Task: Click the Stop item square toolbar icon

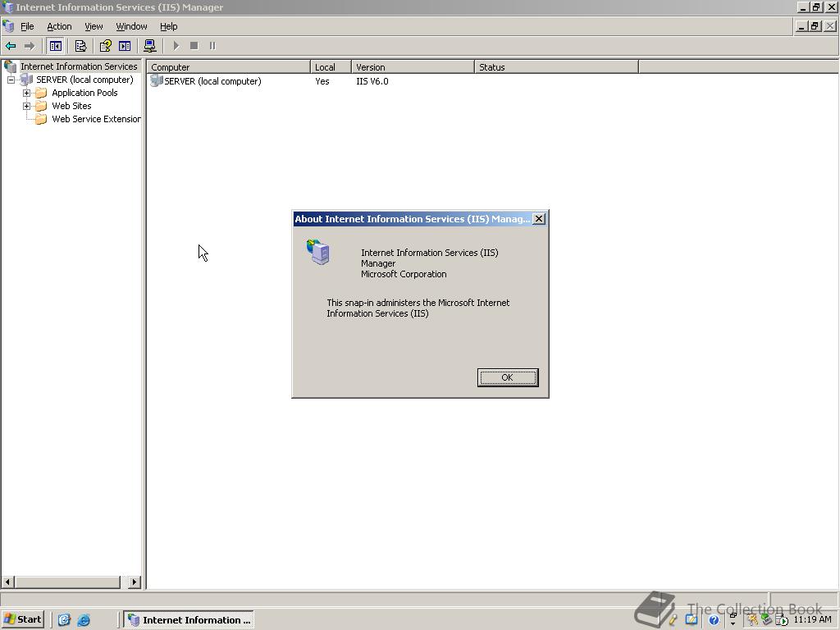Action: tap(194, 46)
